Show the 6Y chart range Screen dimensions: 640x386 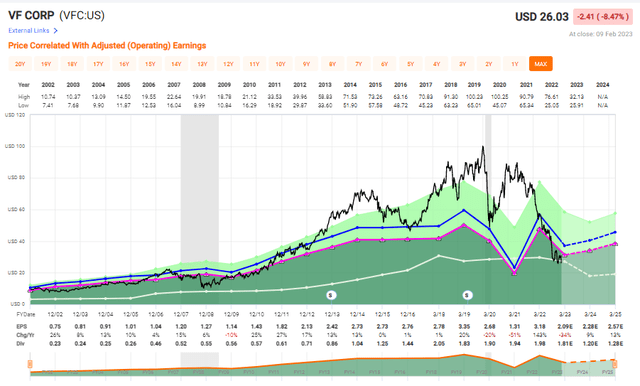384,64
